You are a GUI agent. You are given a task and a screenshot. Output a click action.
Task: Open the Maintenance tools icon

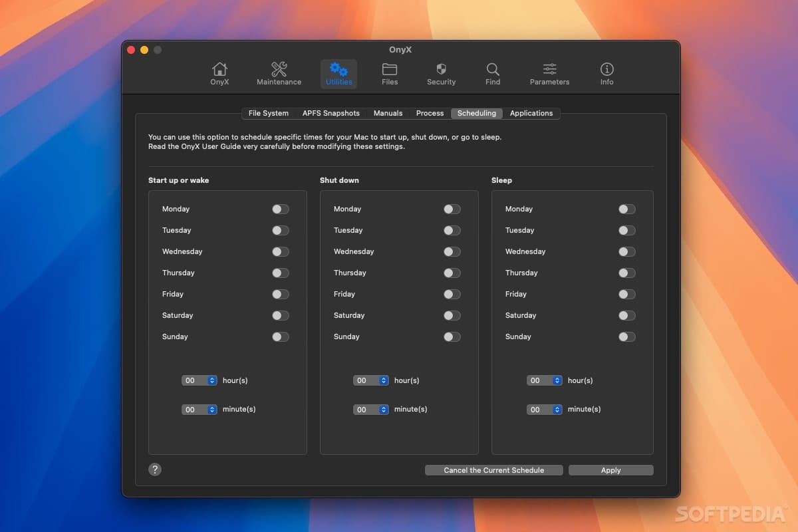tap(279, 73)
